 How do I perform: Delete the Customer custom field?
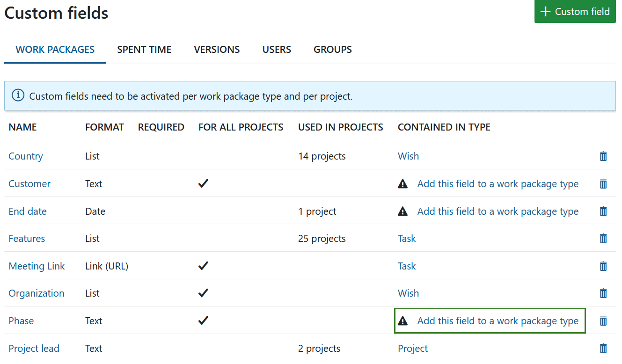(603, 183)
